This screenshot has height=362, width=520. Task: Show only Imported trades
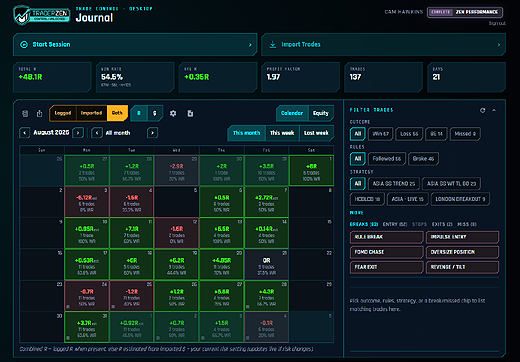(x=91, y=113)
